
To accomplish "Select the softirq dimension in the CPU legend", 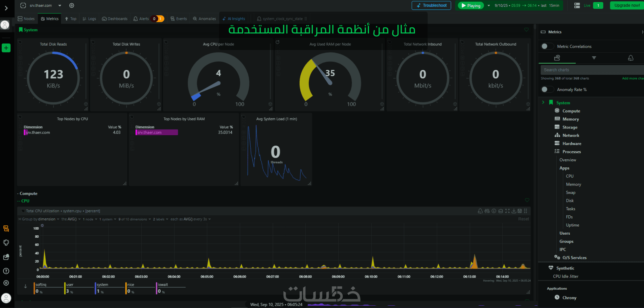I will (x=49, y=288).
